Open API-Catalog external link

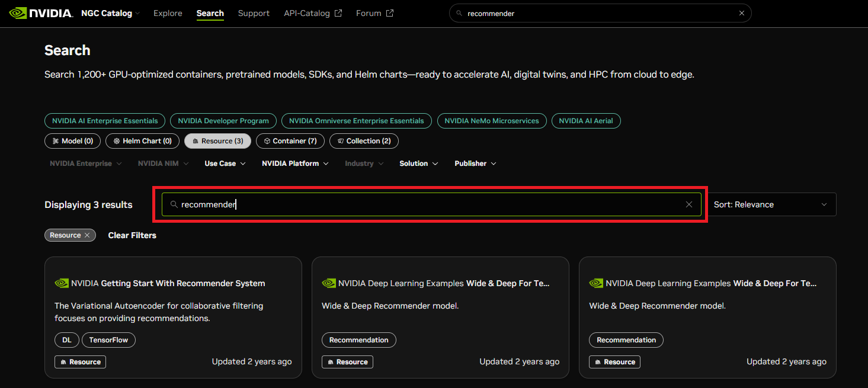click(x=313, y=13)
